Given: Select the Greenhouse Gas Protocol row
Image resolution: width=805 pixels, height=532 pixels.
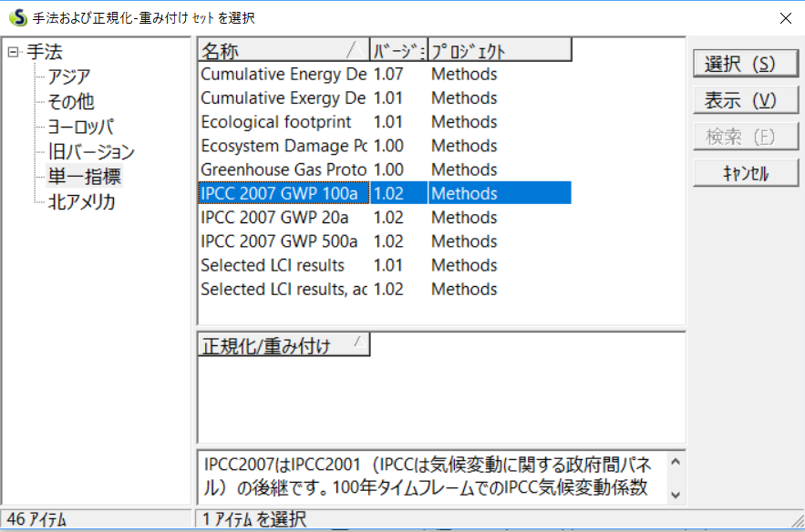Looking at the screenshot, I should click(385, 169).
